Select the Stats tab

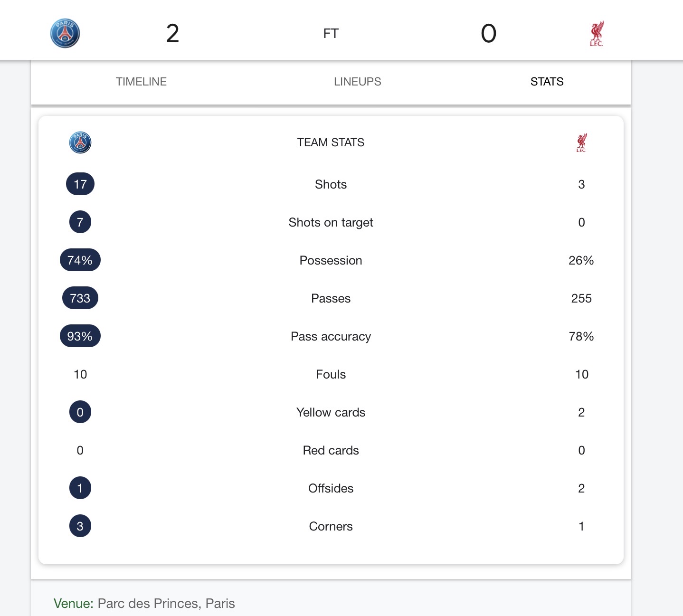(547, 82)
